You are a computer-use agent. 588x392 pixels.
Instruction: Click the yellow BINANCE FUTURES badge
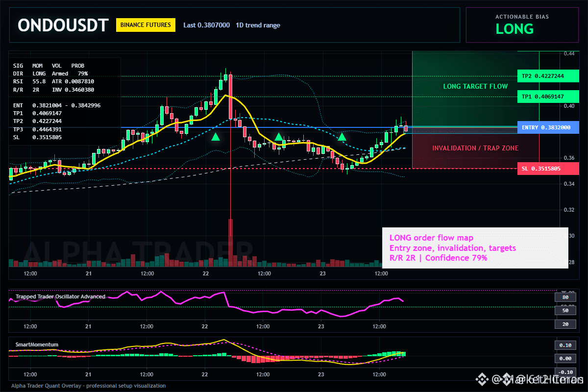click(x=146, y=25)
